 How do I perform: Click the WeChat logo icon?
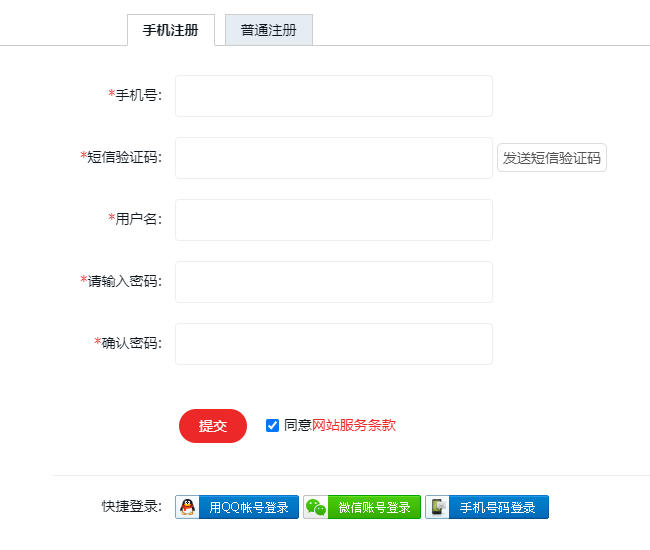(x=316, y=507)
